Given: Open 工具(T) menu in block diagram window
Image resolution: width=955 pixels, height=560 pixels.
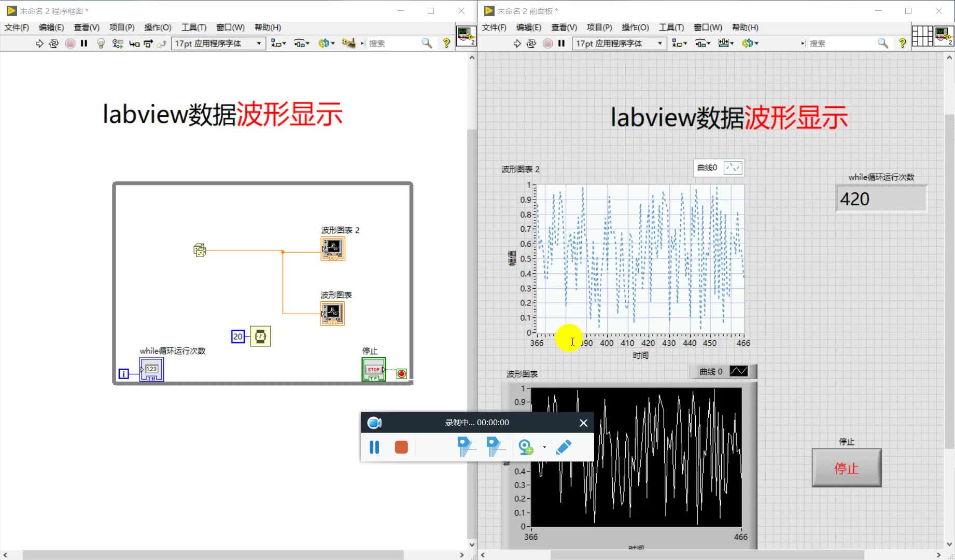Looking at the screenshot, I should coord(194,27).
